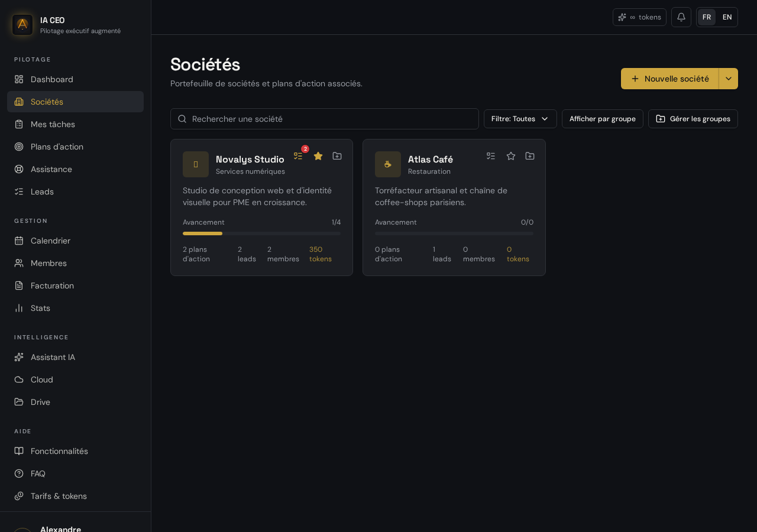Click the search magnifier icon

182,119
